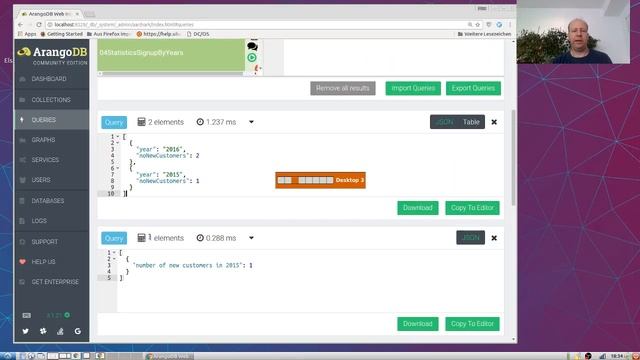Click the green version status icon

tap(67, 315)
